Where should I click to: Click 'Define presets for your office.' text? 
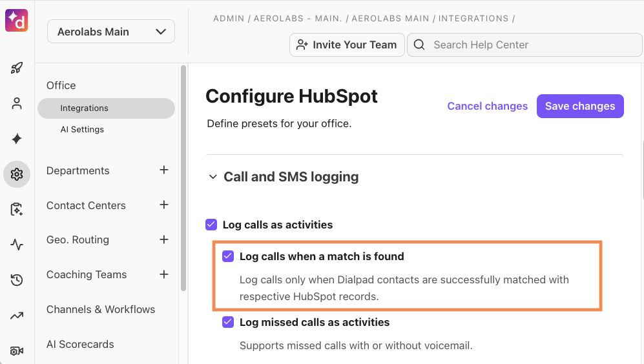click(x=279, y=123)
